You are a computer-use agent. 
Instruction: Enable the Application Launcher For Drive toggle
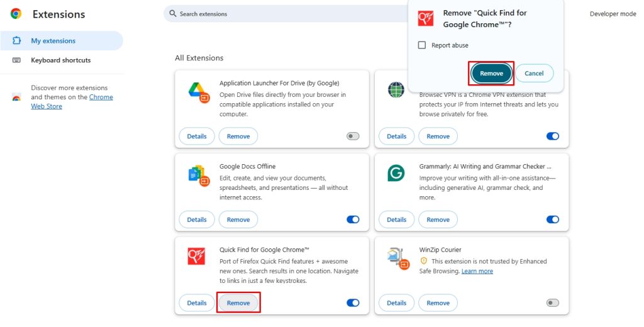[353, 136]
